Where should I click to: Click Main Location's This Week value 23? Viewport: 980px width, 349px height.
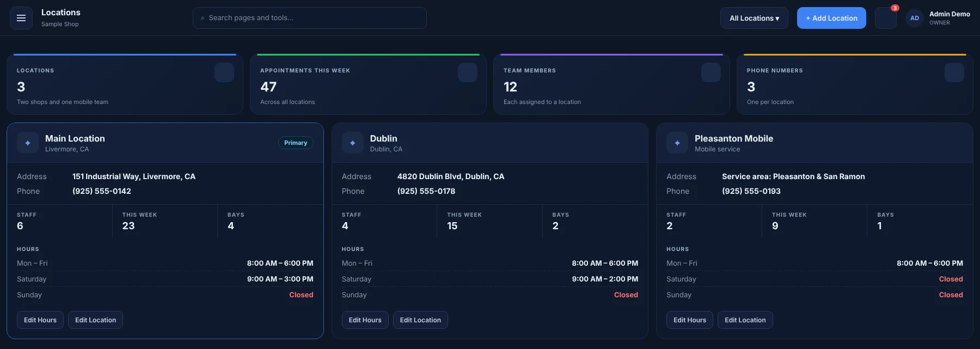(x=128, y=226)
